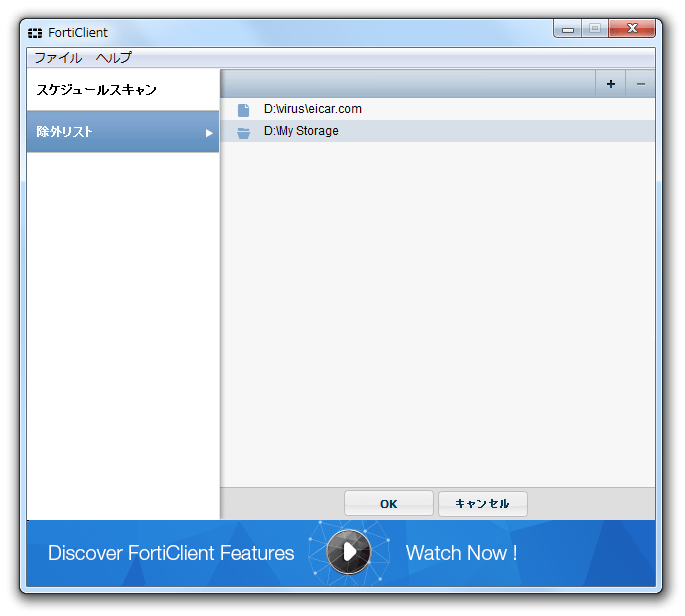Click the Watch Now ! link
Viewport: 685px width, 616px height.
tap(461, 553)
